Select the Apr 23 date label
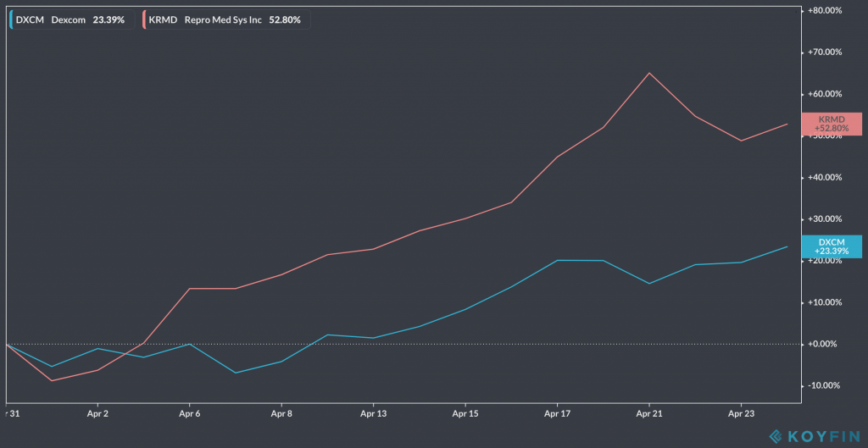 [x=741, y=415]
